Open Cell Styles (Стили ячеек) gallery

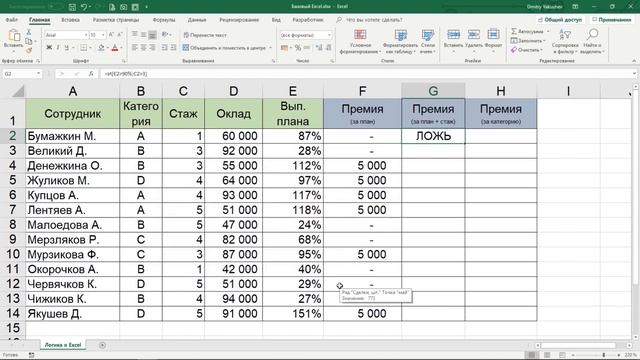(428, 42)
